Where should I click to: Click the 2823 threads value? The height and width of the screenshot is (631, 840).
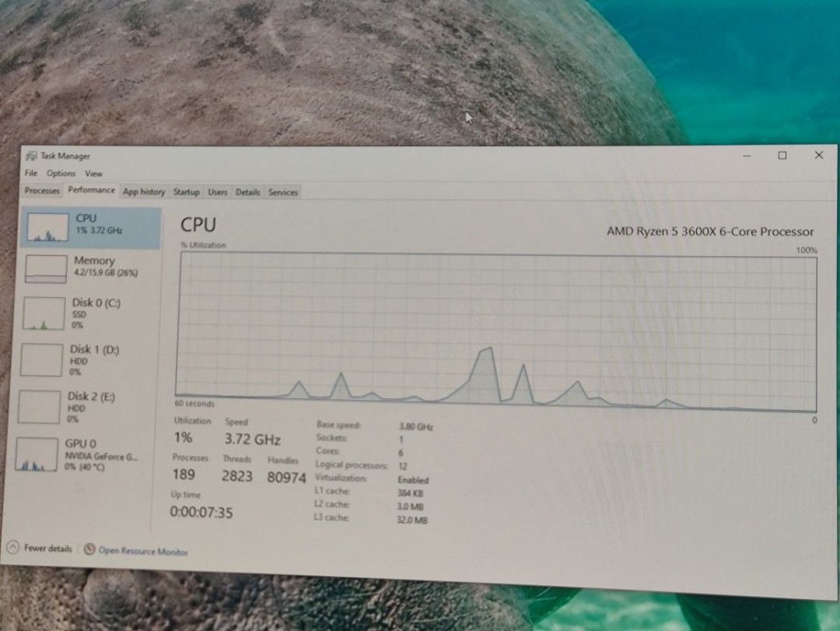[236, 476]
